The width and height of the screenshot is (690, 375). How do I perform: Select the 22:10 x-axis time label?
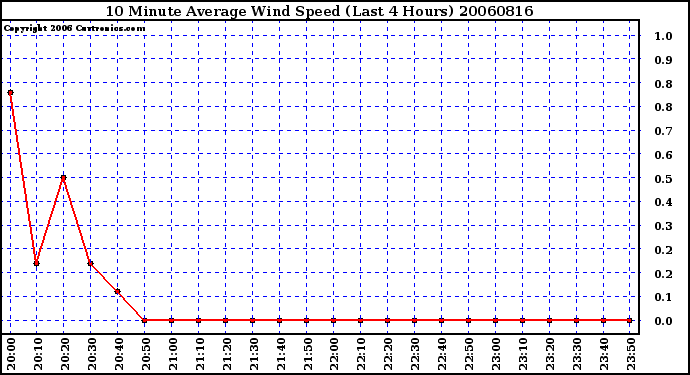coord(361,354)
